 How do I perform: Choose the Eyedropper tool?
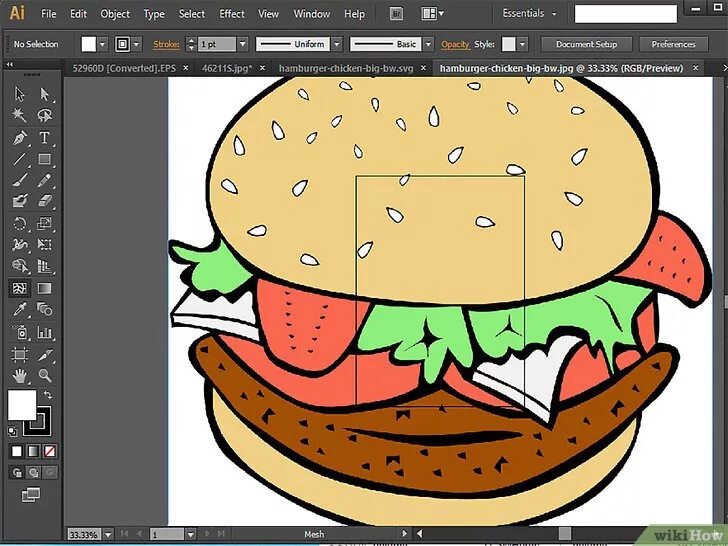[20, 309]
